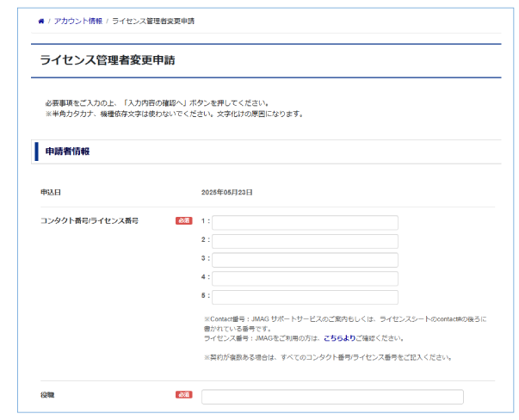Click the 役職 label
The width and height of the screenshot is (519, 420).
coord(47,395)
